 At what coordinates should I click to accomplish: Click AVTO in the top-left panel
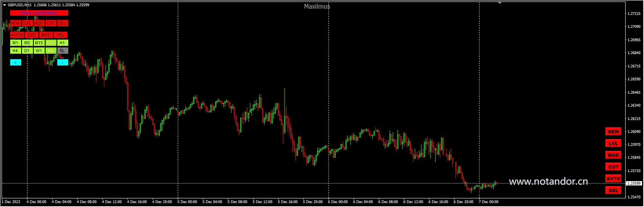click(x=17, y=35)
